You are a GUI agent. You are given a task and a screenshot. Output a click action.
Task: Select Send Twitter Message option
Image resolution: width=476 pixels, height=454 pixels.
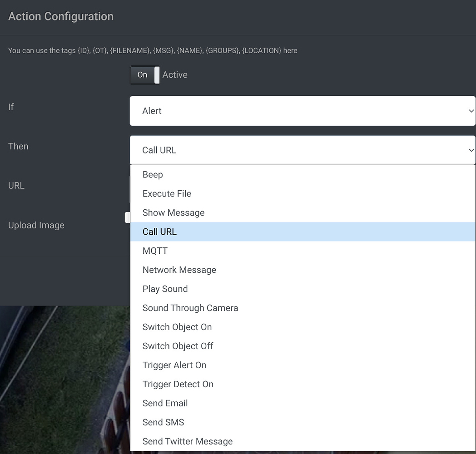point(187,442)
